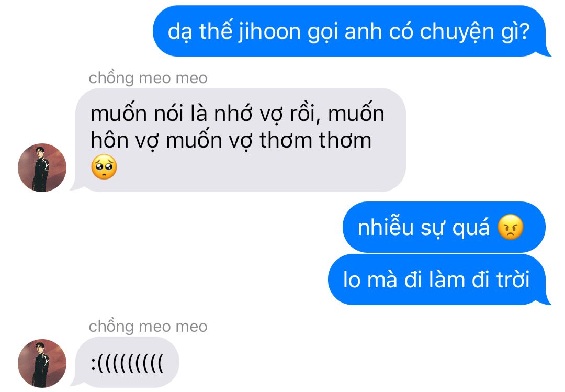Click the angry face emoji in blue bubble
Image resolution: width=565 pixels, height=392 pixels.
point(510,227)
